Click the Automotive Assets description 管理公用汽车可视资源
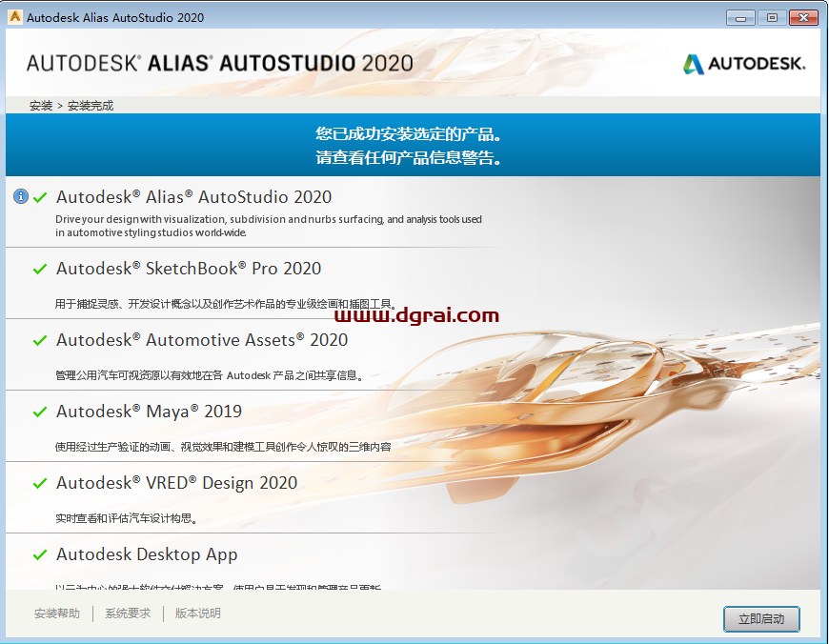 click(x=209, y=375)
